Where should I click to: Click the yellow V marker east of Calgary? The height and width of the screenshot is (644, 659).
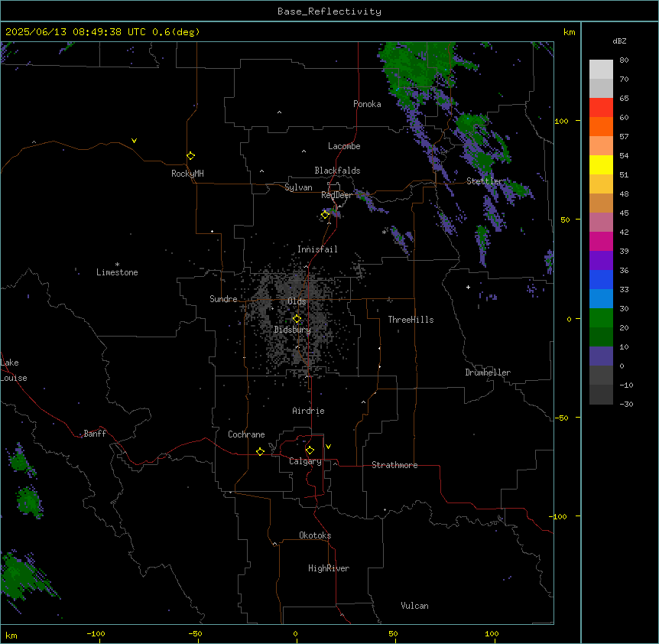[x=328, y=447]
